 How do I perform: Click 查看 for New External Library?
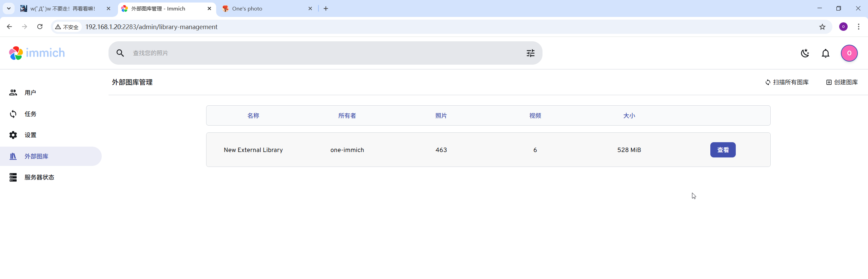point(723,150)
